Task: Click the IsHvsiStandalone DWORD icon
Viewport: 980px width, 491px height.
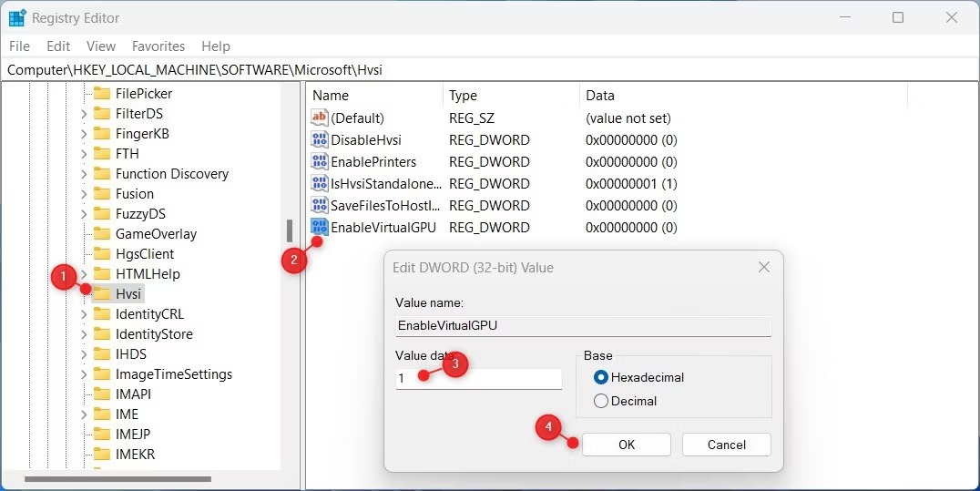Action: coord(320,183)
